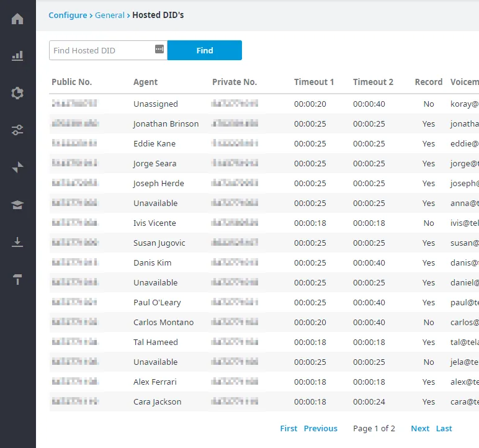Screen dimensions: 479x448
Task: Sort by Agent column header
Action: [x=145, y=82]
